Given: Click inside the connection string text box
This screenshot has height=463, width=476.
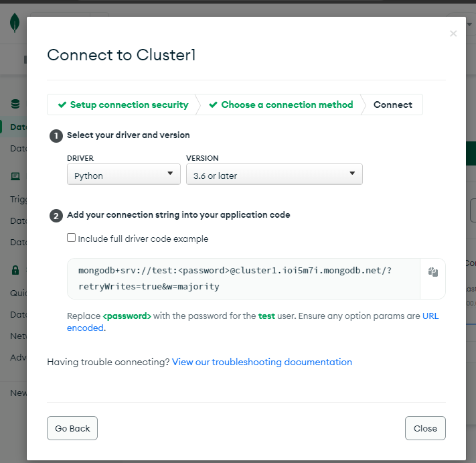Looking at the screenshot, I should pos(244,279).
